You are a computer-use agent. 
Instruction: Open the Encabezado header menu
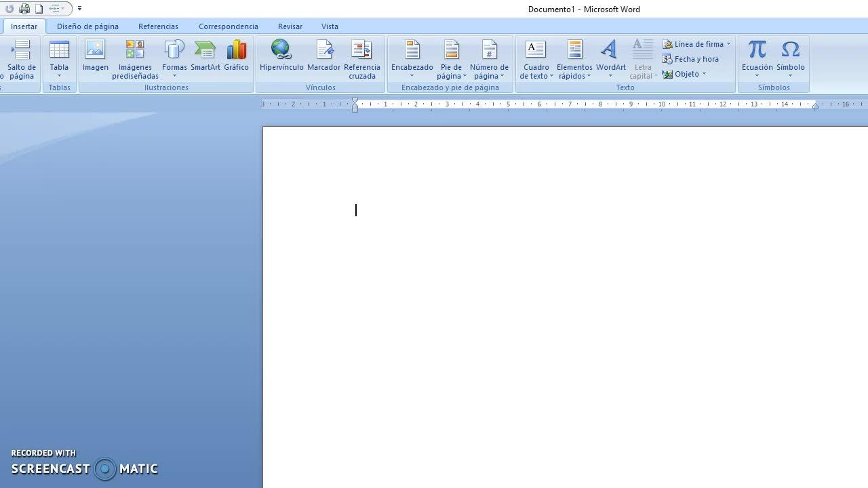(x=412, y=60)
